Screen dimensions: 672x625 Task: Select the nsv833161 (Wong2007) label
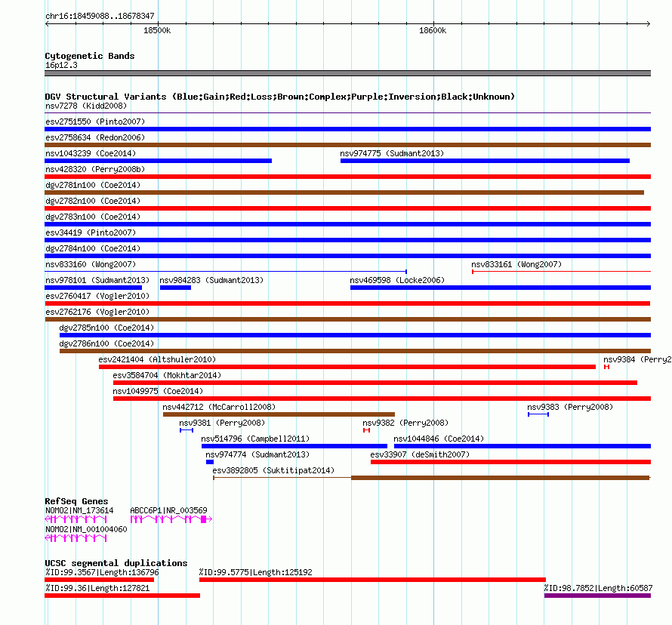(516, 264)
